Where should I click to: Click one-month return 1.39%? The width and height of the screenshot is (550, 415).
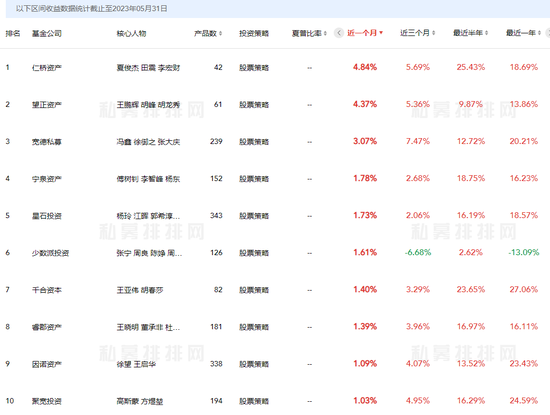[365, 327]
